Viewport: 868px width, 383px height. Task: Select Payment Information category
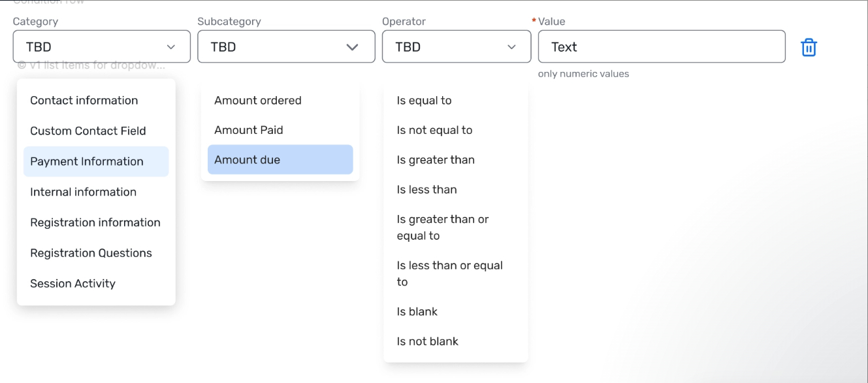pyautogui.click(x=87, y=161)
